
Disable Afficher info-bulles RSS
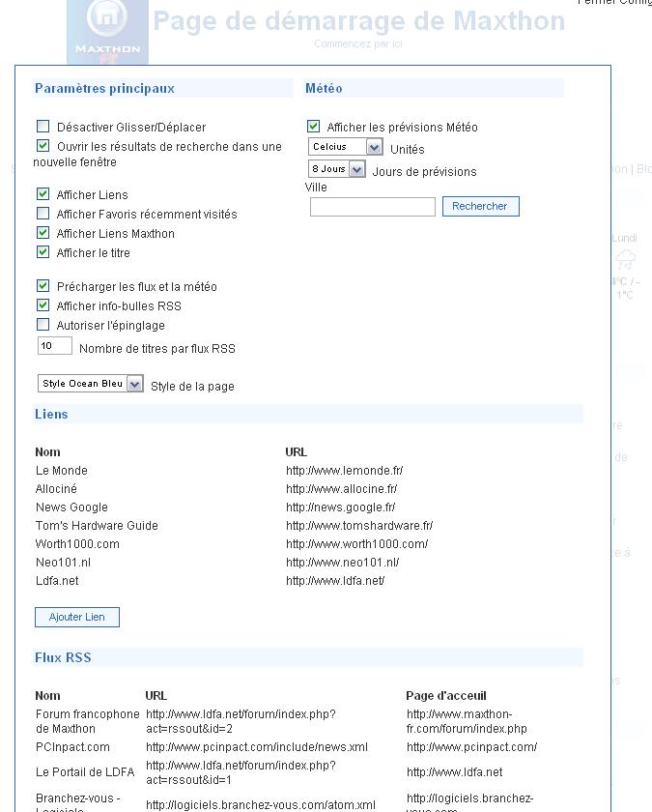point(43,305)
